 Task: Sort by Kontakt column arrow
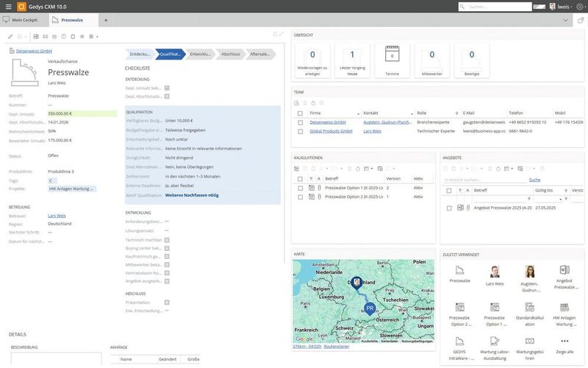(x=412, y=114)
